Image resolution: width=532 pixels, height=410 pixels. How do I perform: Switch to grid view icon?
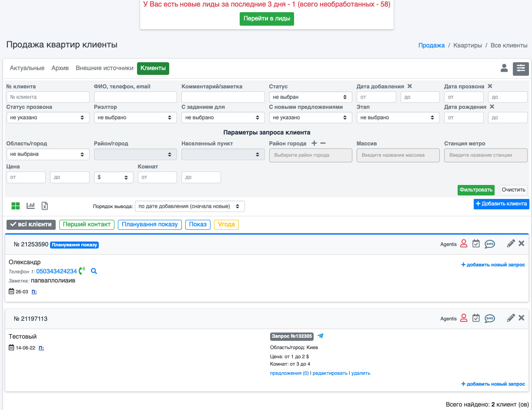(16, 206)
